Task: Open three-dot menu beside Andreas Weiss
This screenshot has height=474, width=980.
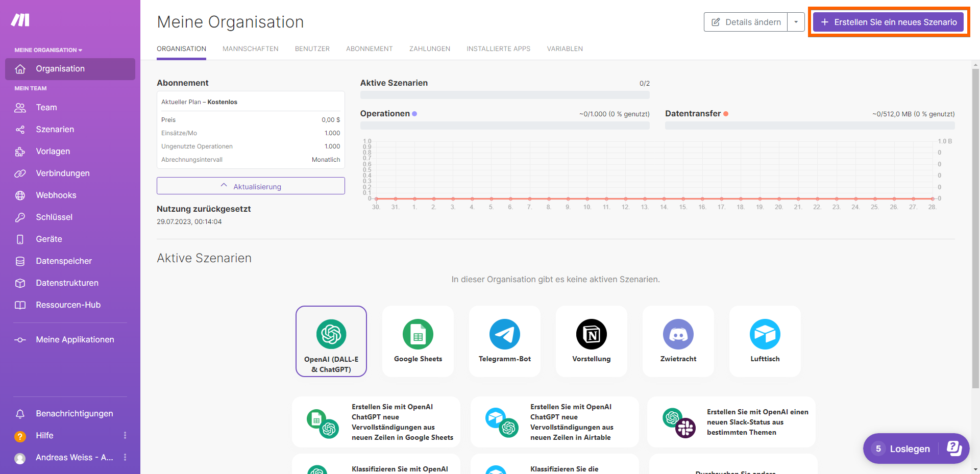Action: coord(125,458)
